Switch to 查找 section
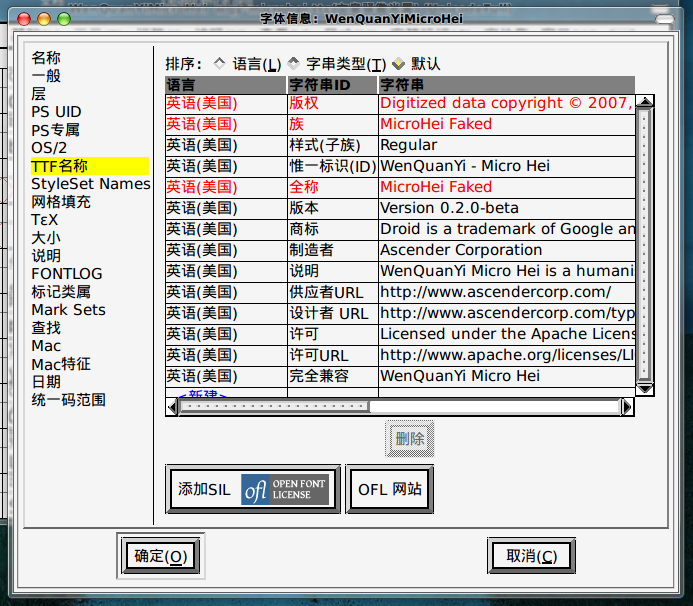693x606 pixels. click(46, 328)
